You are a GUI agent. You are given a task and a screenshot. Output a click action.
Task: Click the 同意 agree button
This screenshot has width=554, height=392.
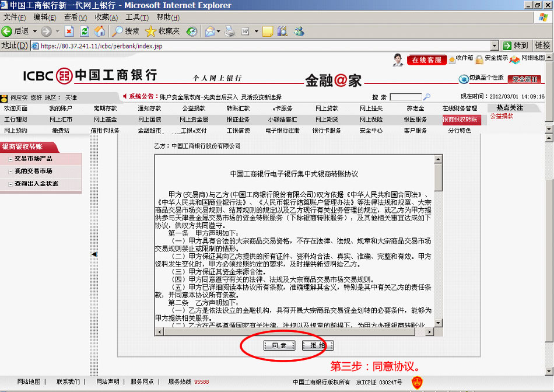(279, 345)
